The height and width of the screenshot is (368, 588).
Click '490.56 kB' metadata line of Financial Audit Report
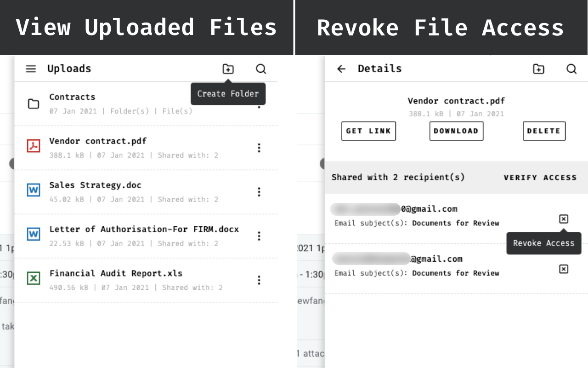[136, 287]
